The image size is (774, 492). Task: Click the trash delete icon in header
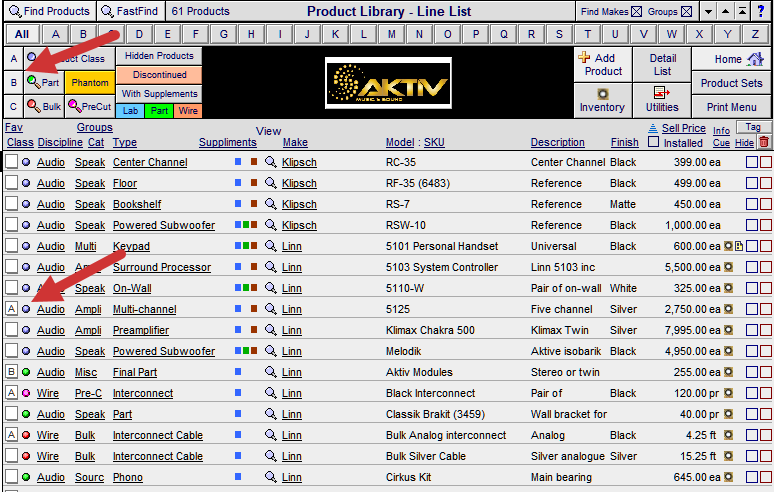pos(764,142)
